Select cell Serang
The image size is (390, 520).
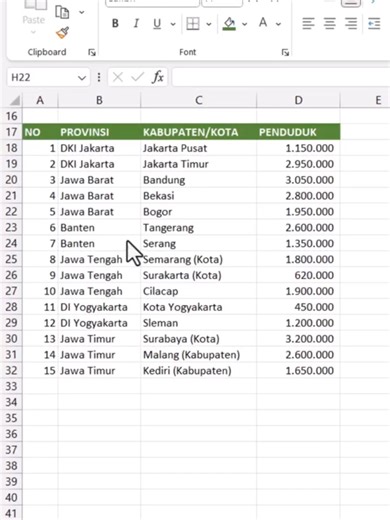[x=199, y=244]
